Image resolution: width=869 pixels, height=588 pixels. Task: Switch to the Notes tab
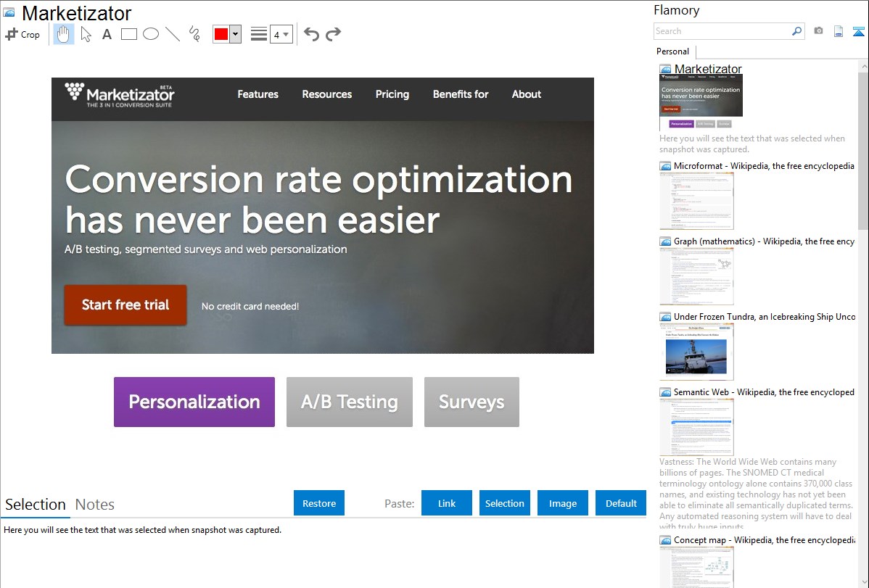95,505
